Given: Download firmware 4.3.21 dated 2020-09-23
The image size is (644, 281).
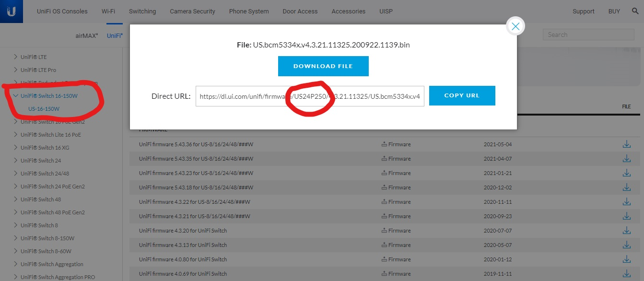Looking at the screenshot, I should click(x=626, y=216).
